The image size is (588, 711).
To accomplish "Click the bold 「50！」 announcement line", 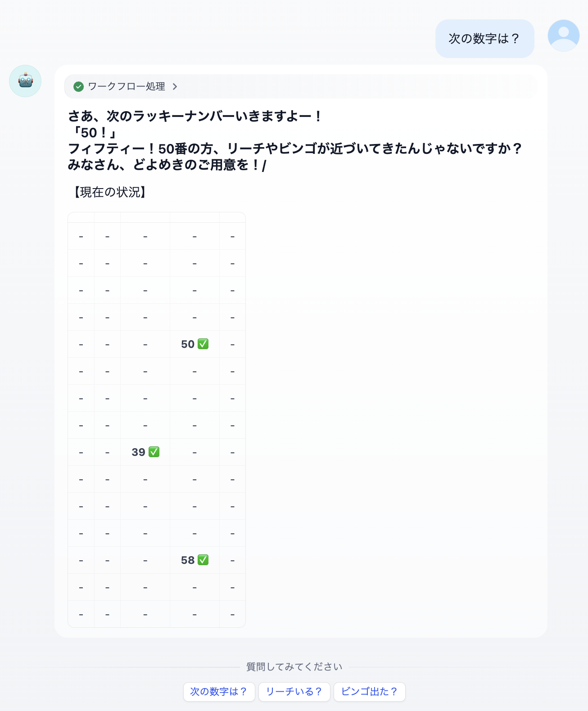I will point(94,133).
